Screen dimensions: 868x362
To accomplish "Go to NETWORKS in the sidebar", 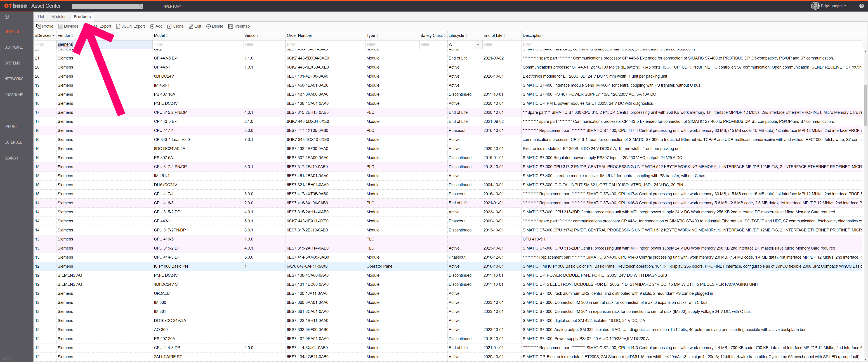I will [x=14, y=79].
